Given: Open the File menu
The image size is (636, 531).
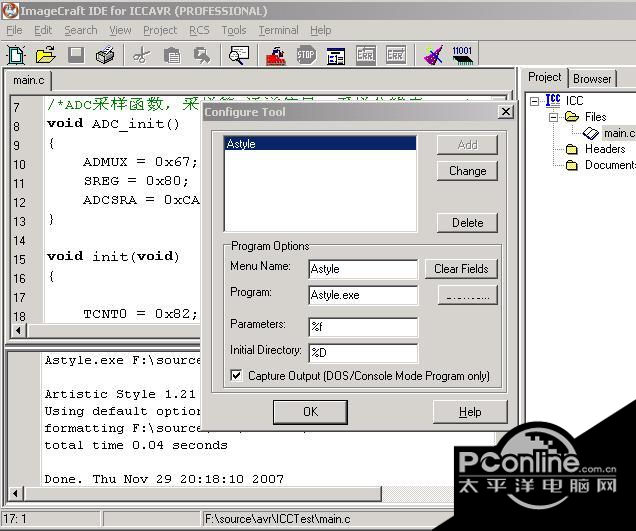Looking at the screenshot, I should click(x=14, y=30).
